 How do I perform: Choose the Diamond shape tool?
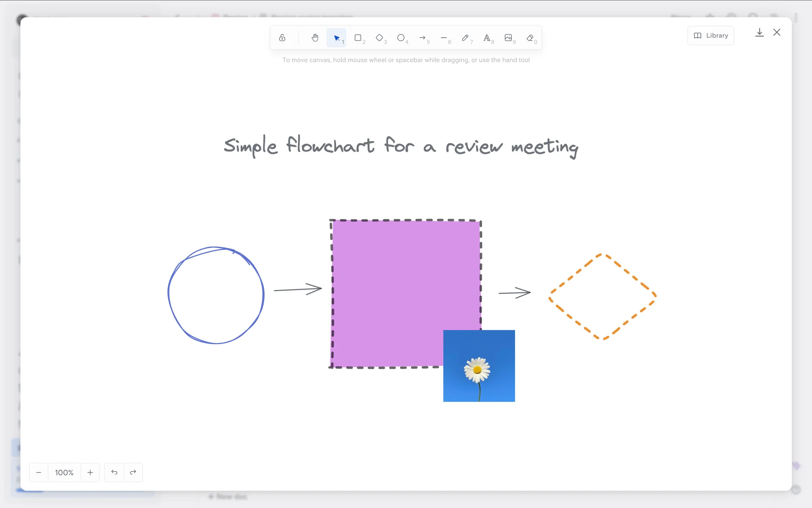(x=380, y=38)
